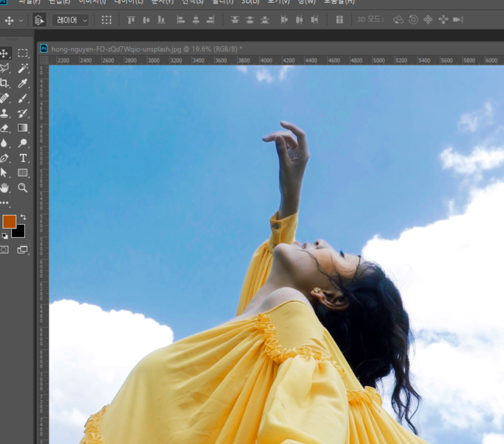Click the 4000 mark on horizontal ruler

pos(266,60)
